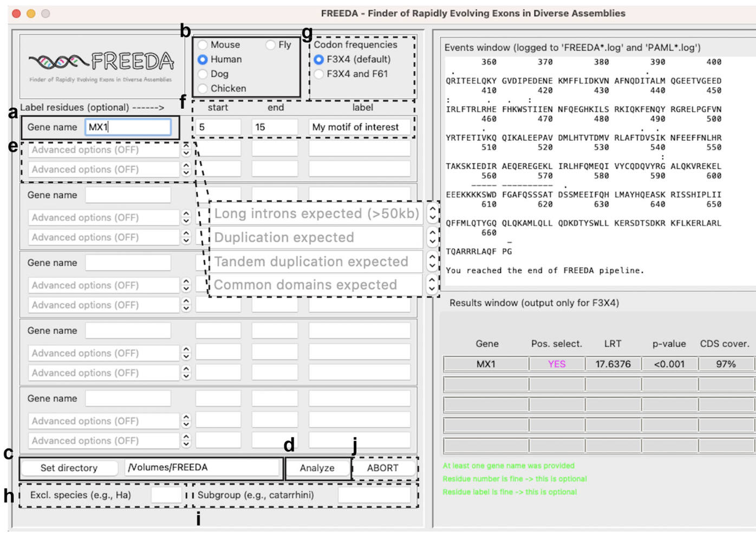Viewport: 756px width, 539px height.
Task: Click the 'Results window (output only for F3X4)' label
Action: click(534, 303)
